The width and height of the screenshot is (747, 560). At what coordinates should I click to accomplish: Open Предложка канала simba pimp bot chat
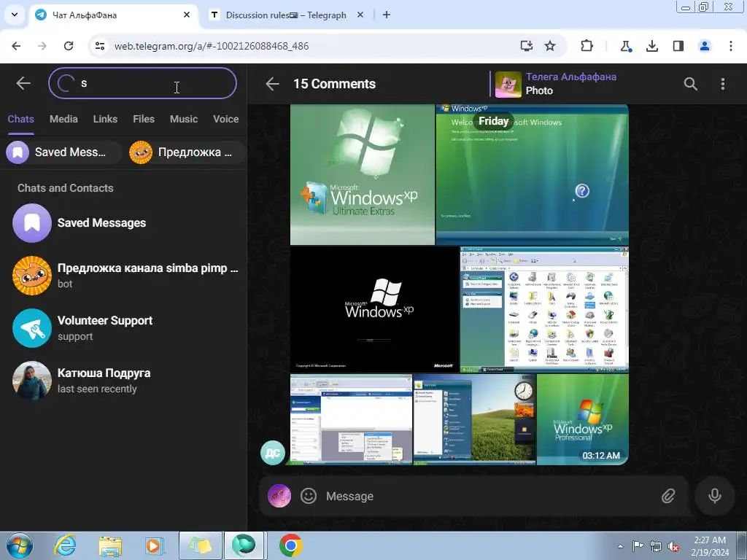[x=124, y=275]
